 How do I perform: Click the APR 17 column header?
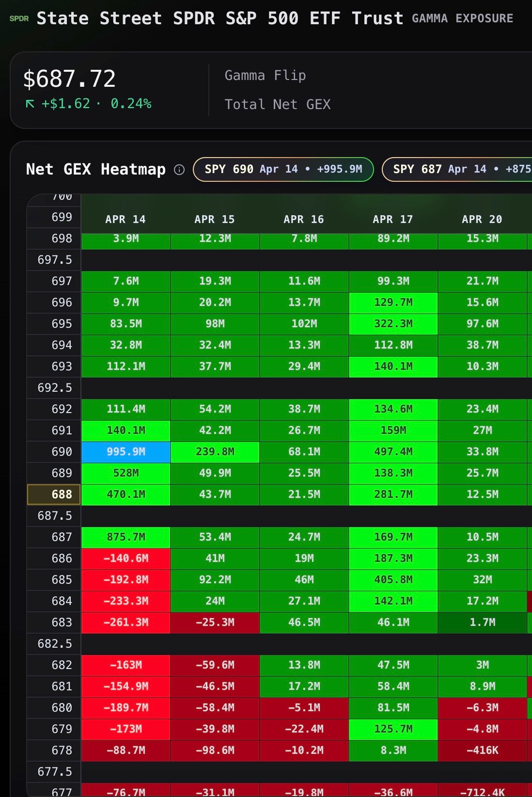click(393, 219)
